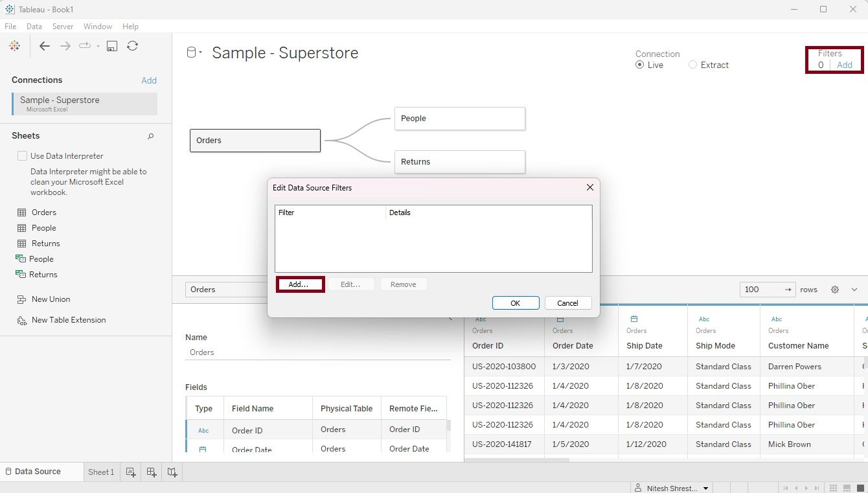Click the New Worksheet icon
This screenshot has width=868, height=493.
pyautogui.click(x=131, y=472)
